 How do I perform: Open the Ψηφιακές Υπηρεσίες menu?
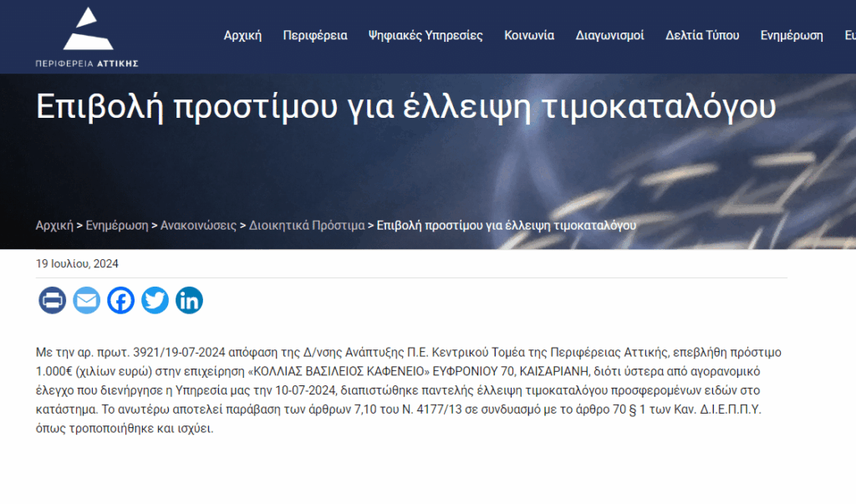coord(425,35)
